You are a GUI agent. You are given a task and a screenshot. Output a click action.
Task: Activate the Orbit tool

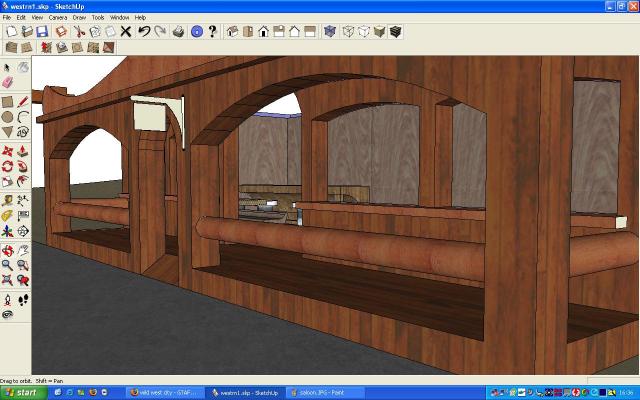pos(8,250)
